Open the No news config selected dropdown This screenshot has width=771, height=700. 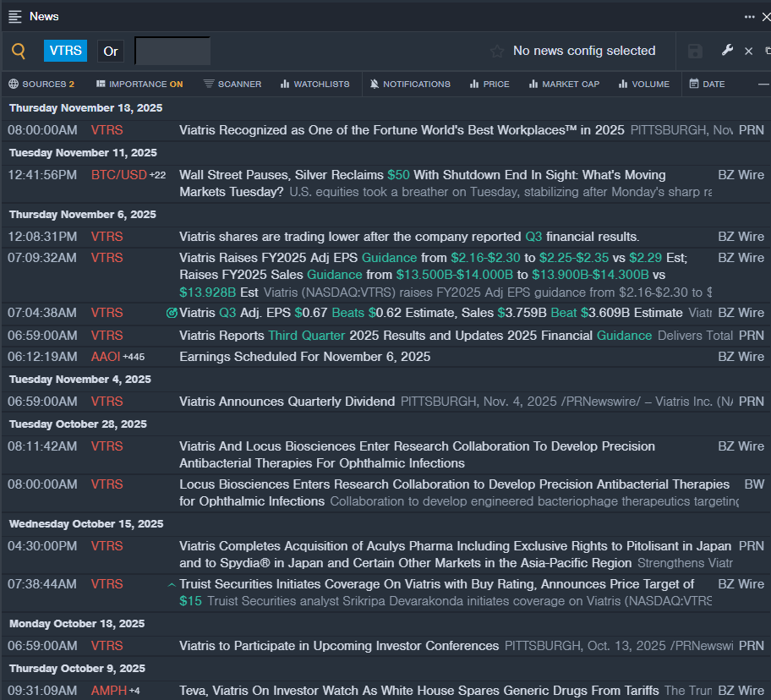(583, 51)
